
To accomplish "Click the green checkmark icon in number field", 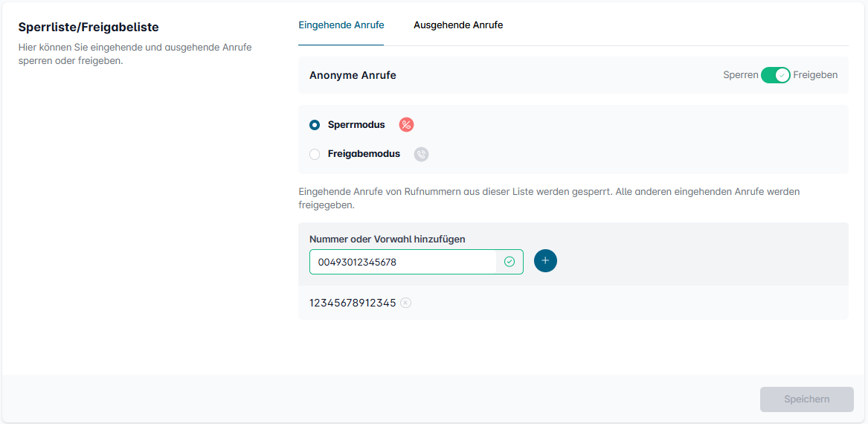I will tap(509, 262).
